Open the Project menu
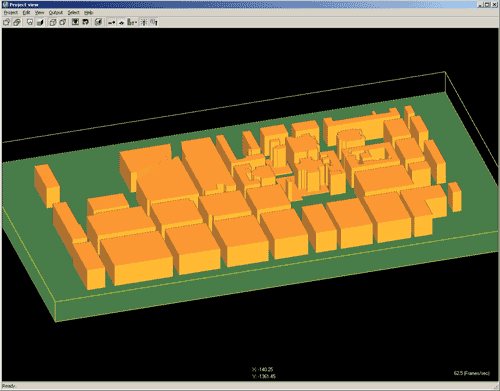This screenshot has height=391, width=500. [x=10, y=12]
